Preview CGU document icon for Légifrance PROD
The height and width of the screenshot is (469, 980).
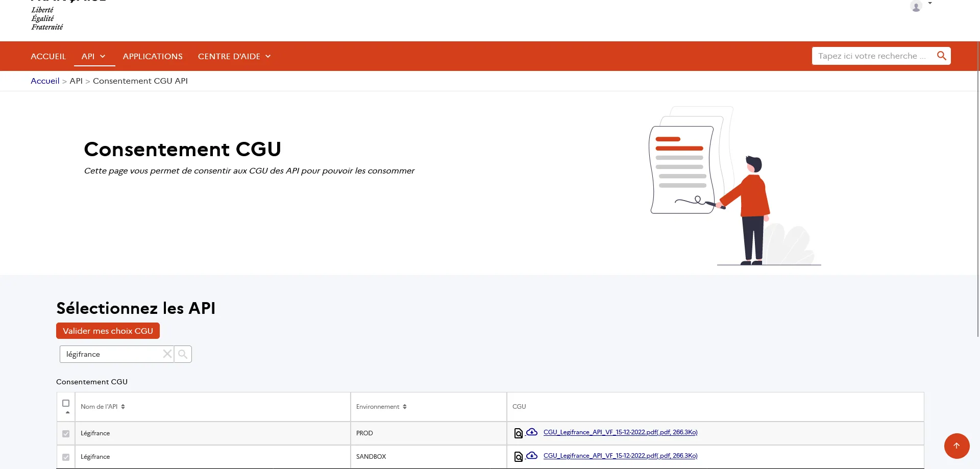(x=518, y=433)
